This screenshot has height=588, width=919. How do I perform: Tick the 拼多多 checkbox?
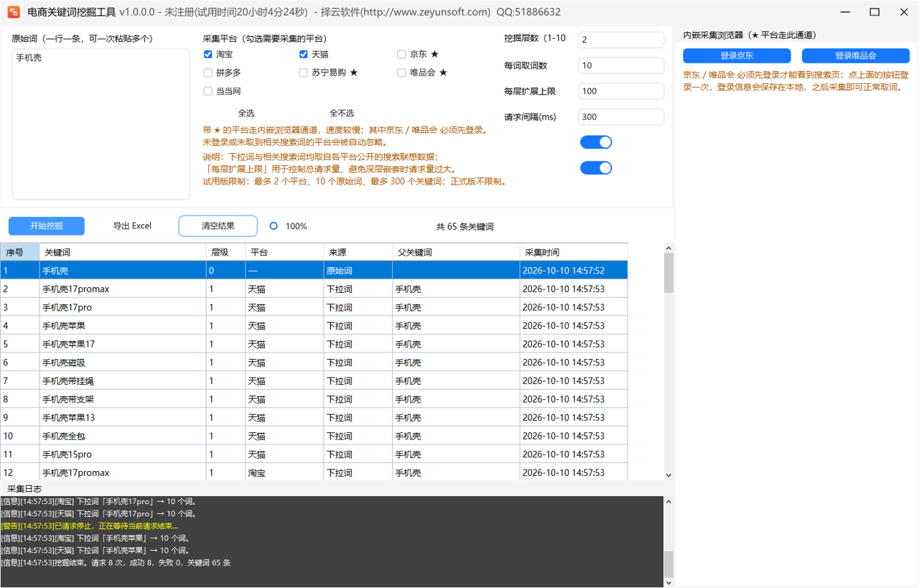pyautogui.click(x=208, y=73)
